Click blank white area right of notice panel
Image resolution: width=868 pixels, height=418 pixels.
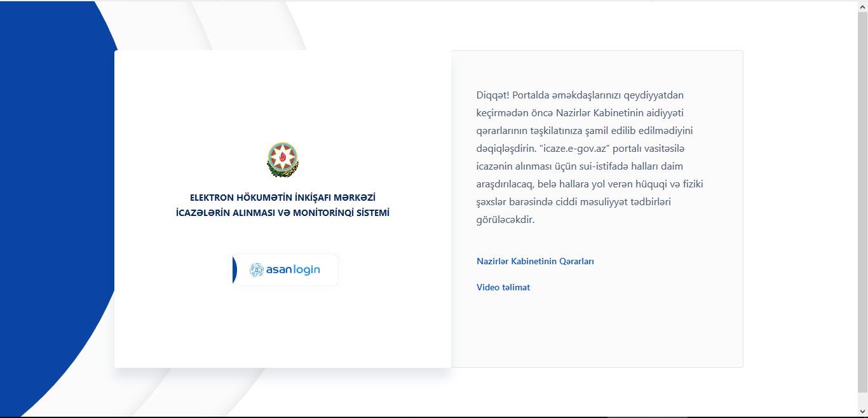(x=801, y=210)
